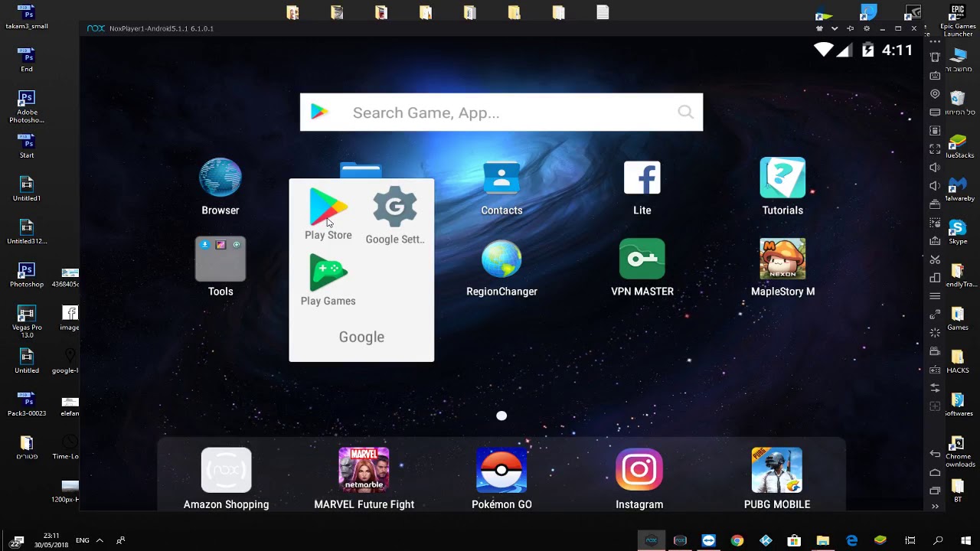Select the Epic Games Launcher desktop shortcut
Viewport: 980px width, 551px height.
click(x=958, y=21)
